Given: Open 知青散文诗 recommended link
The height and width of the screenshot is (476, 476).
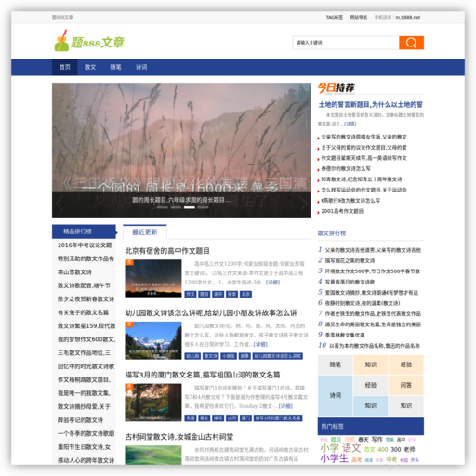Looking at the screenshot, I should 361,179.
